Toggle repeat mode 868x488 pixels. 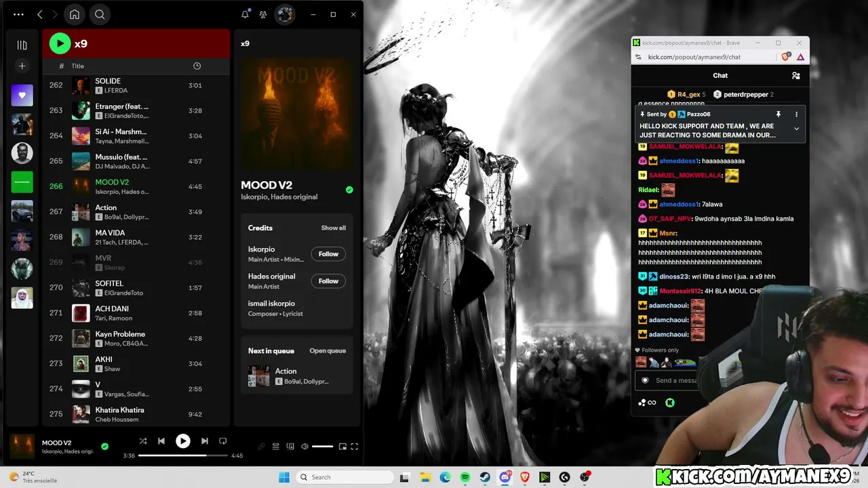223,441
